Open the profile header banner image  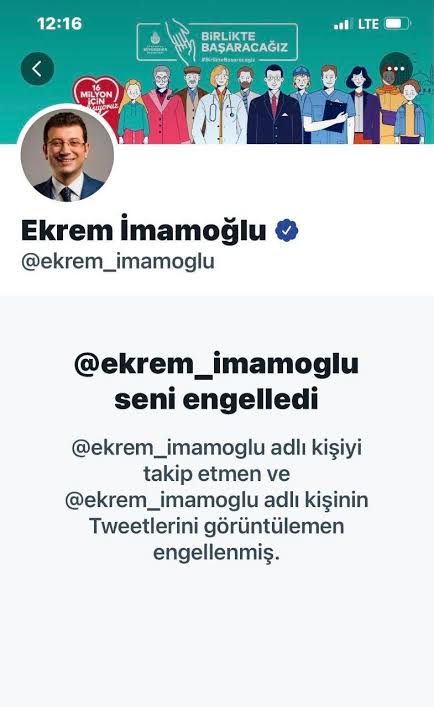coord(217,72)
